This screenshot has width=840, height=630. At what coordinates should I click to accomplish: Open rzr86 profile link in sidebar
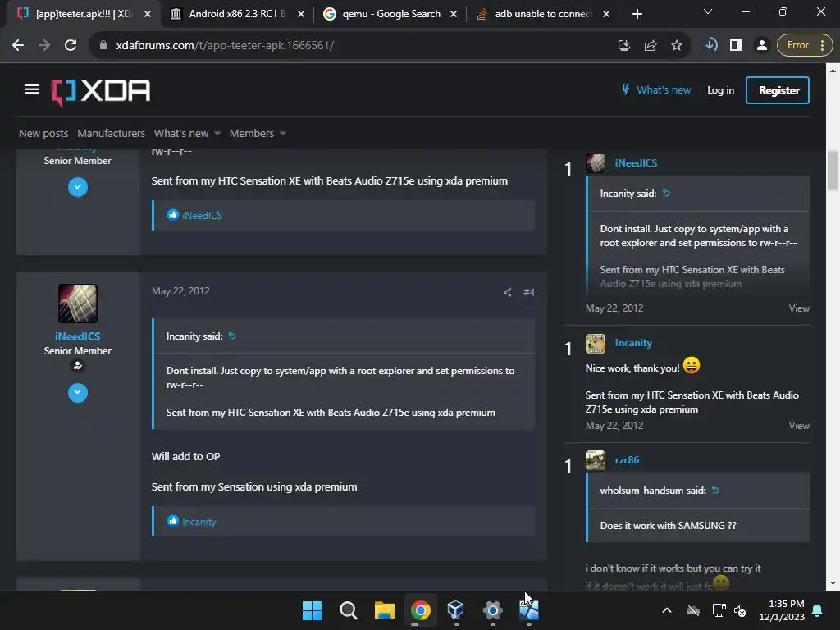627,460
